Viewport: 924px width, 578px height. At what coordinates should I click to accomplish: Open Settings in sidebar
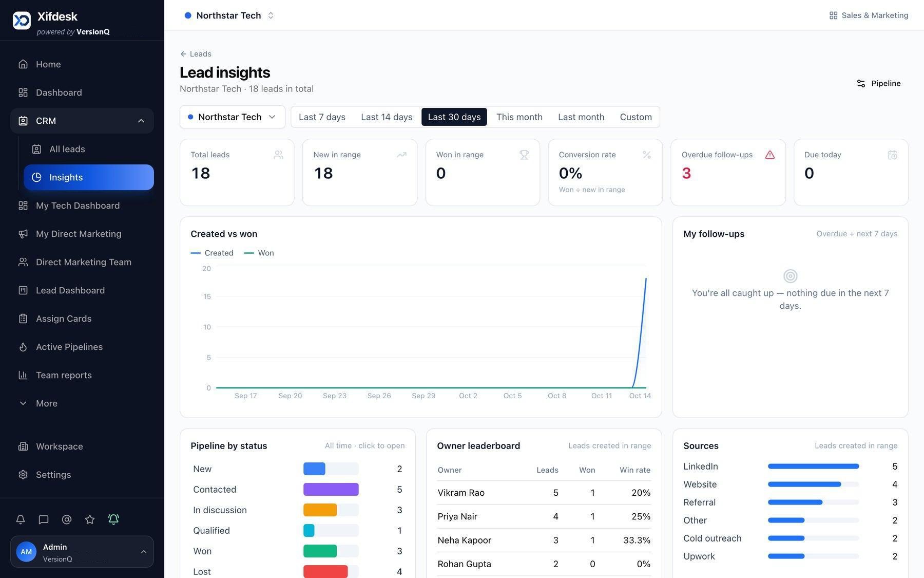(82, 475)
